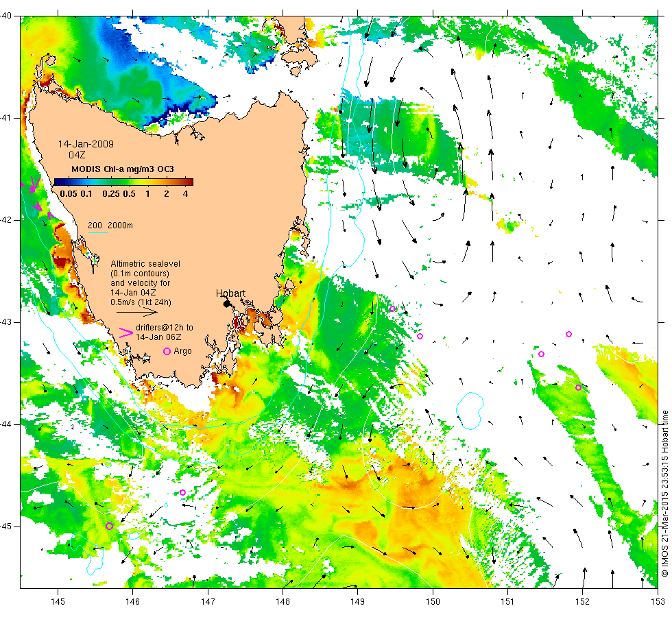Click the 0.5m/s reference velocity arrow
This screenshot has width=672, height=617.
137,313
